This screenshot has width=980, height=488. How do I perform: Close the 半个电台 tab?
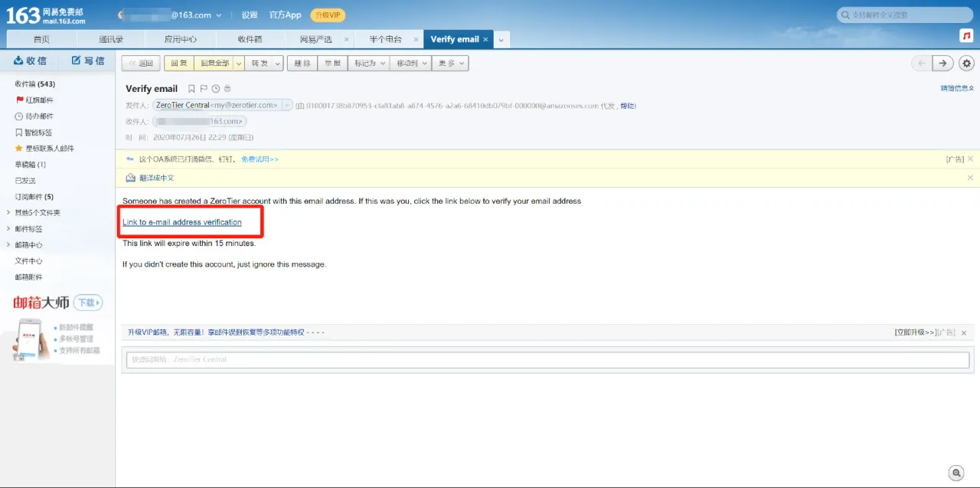pyautogui.click(x=416, y=39)
